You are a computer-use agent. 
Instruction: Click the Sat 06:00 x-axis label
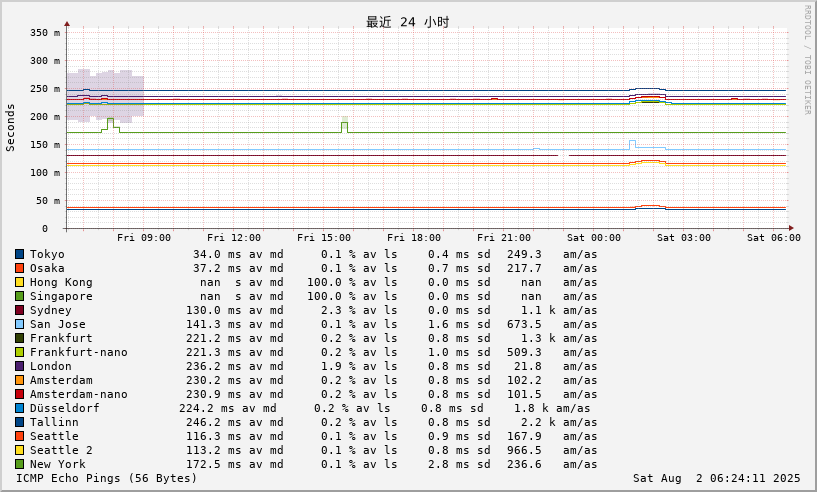coord(774,238)
